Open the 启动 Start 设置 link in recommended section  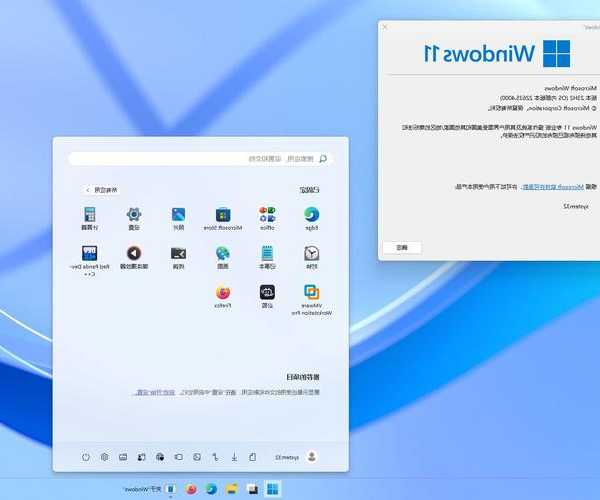[x=156, y=392]
